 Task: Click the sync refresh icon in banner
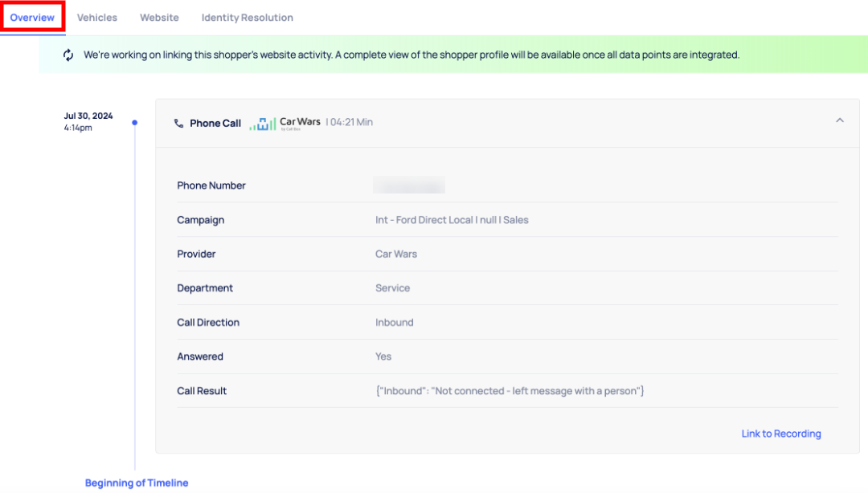click(68, 55)
